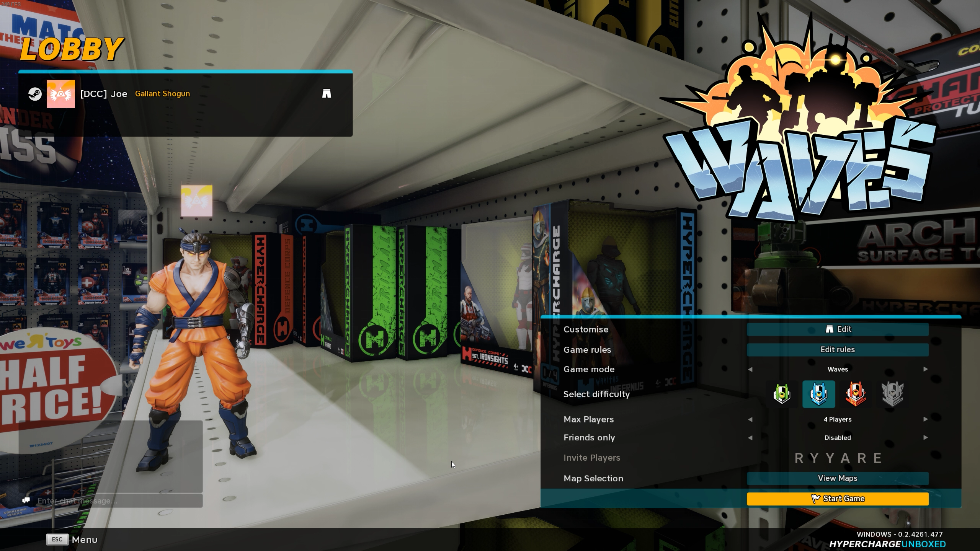Select the fourth difficulty icon (grey/dark shield)
The image size is (980, 551).
(892, 394)
